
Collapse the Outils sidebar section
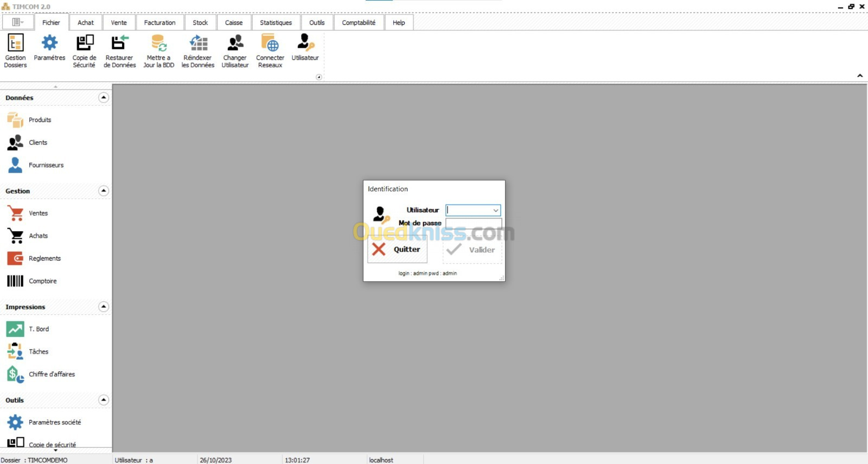(x=104, y=400)
